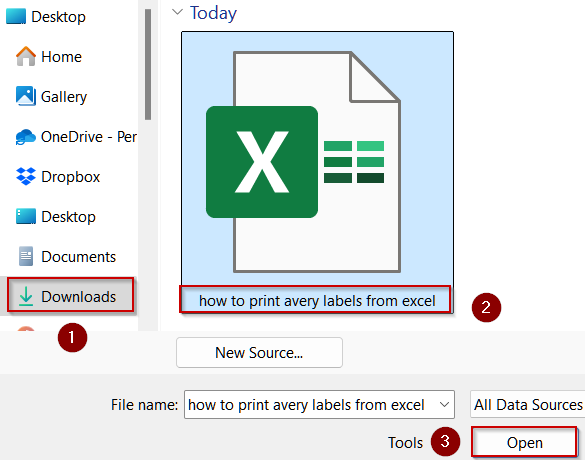
Task: Expand the File name dropdown arrow
Action: pyautogui.click(x=444, y=404)
